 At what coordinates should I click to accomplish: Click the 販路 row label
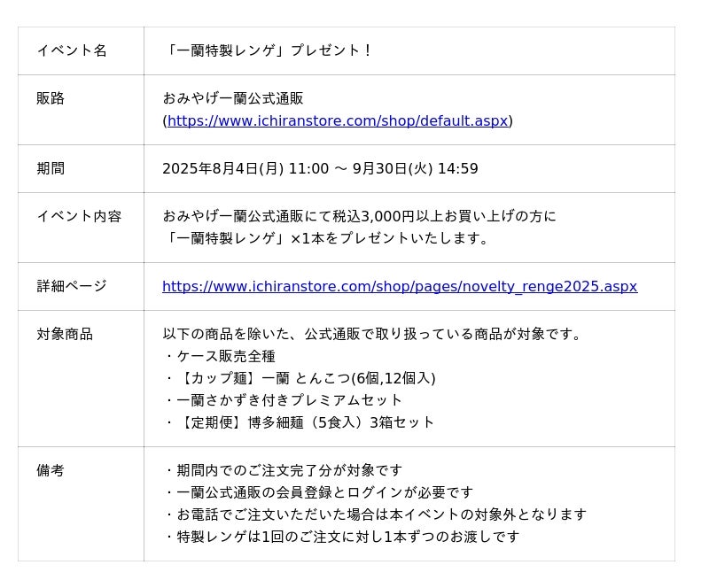[51, 98]
